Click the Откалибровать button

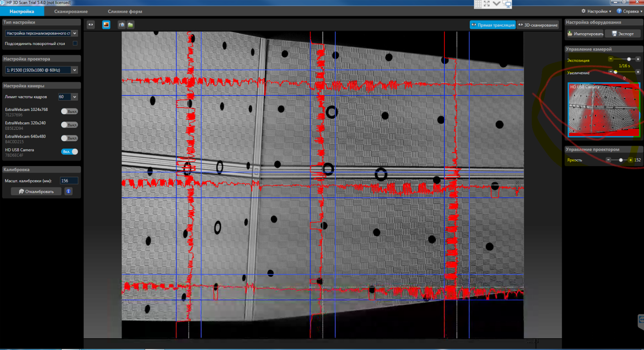(36, 191)
